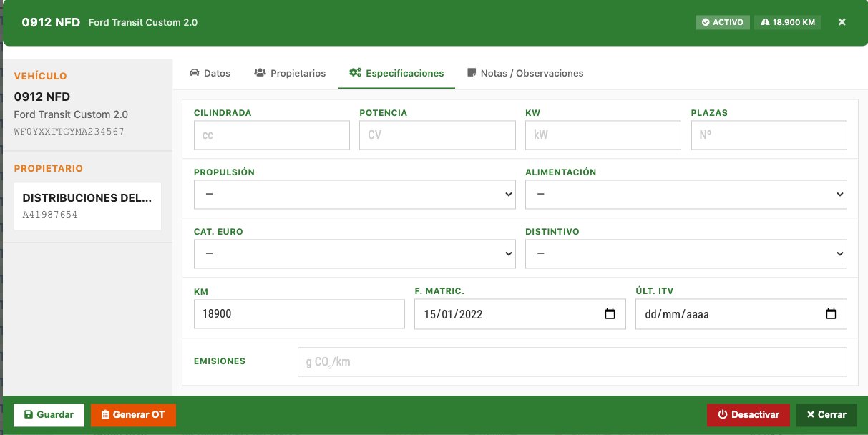Click the car icon on Datos tab
Screen dimensions: 868x435
194,73
